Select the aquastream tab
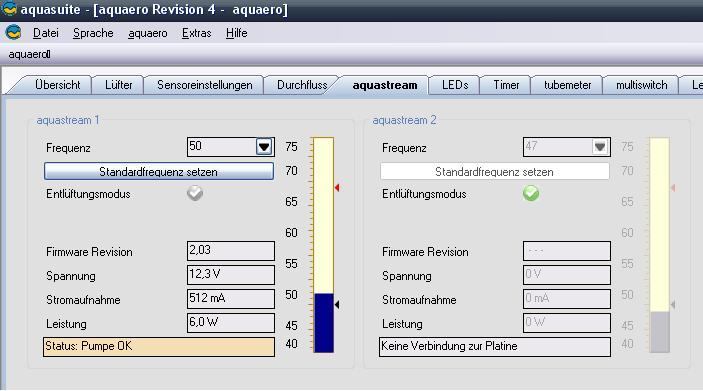703x391 pixels. pos(385,85)
